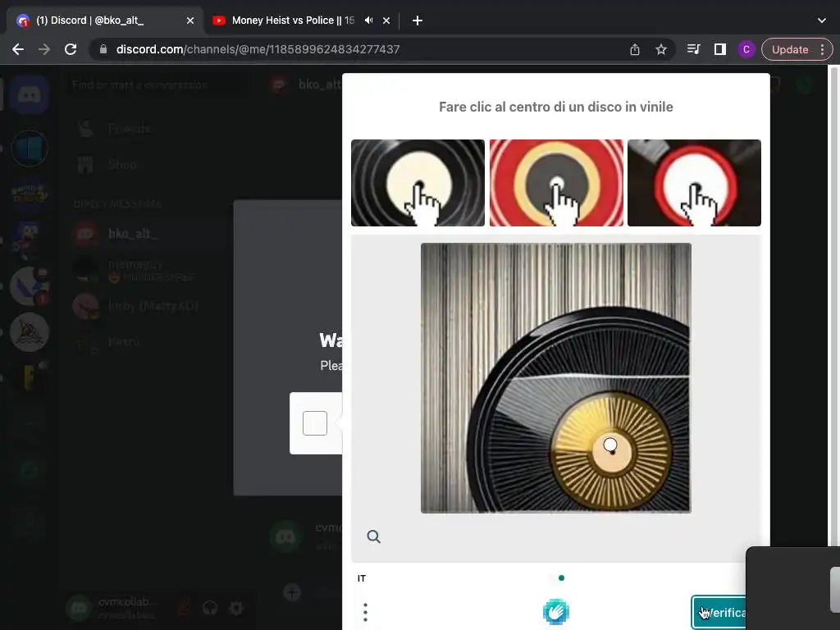Reload the Discord page

[71, 49]
